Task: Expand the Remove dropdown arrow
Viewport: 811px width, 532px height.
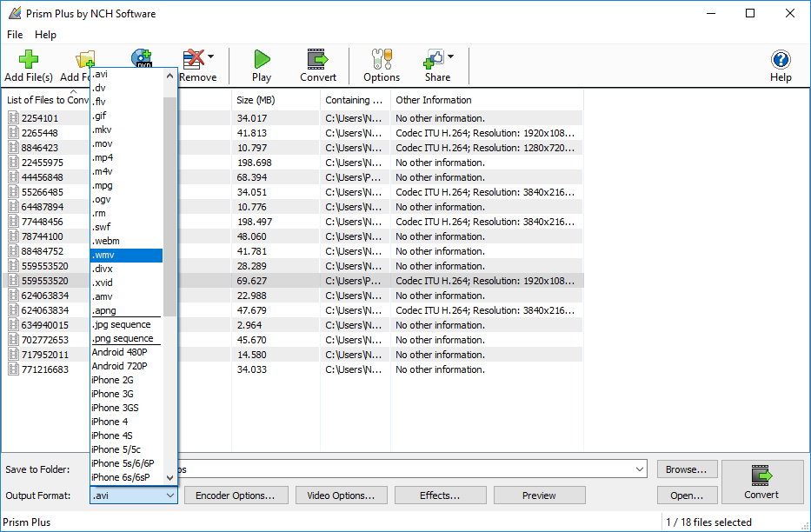Action: click(211, 57)
